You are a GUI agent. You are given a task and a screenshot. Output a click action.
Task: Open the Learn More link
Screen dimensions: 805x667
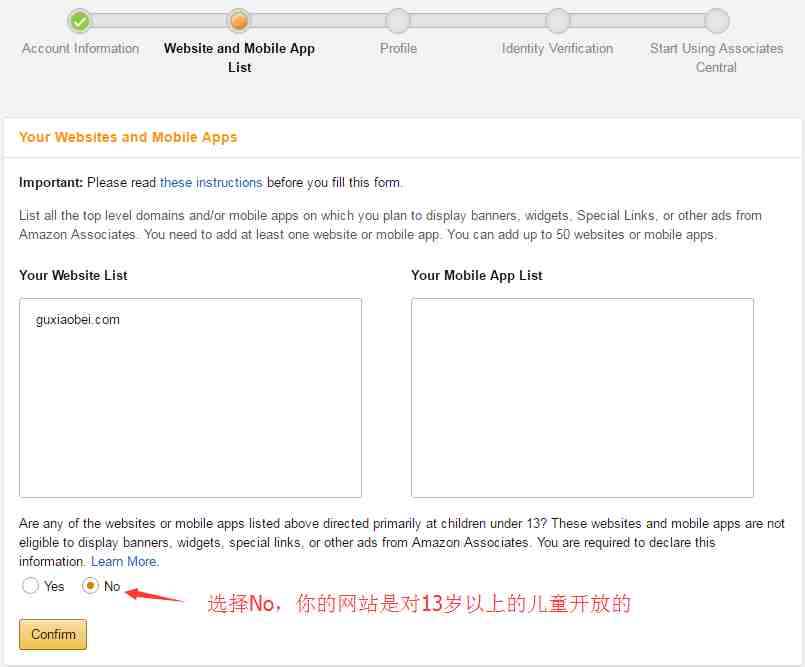(125, 562)
